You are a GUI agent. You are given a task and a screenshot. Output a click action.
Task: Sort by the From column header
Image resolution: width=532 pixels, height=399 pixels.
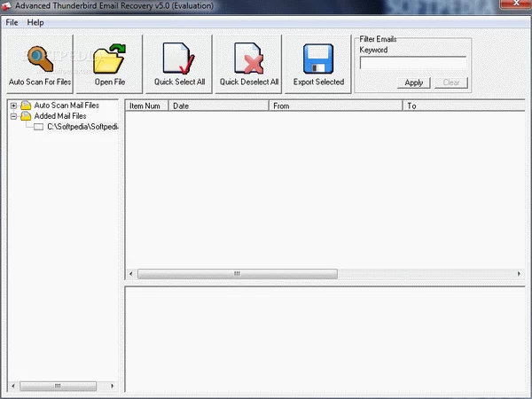pyautogui.click(x=335, y=106)
